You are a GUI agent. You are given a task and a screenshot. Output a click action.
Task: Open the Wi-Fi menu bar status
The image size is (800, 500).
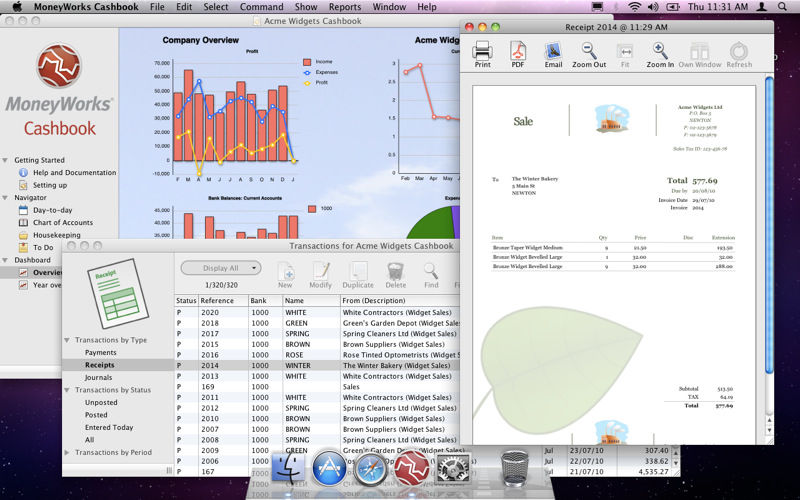tap(634, 7)
